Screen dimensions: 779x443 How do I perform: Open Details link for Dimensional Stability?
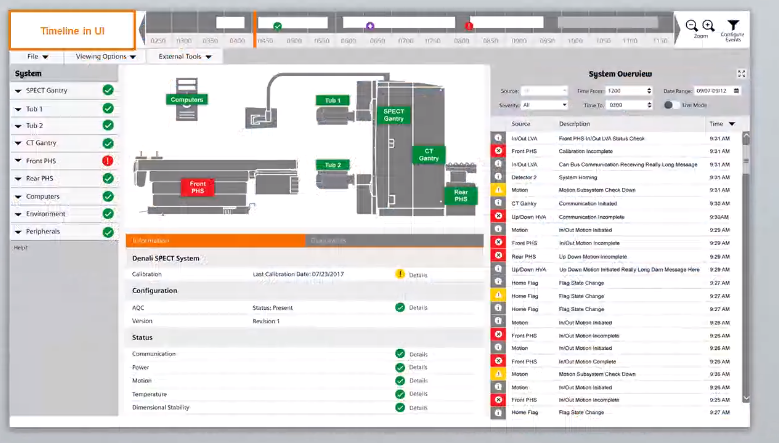tap(418, 408)
